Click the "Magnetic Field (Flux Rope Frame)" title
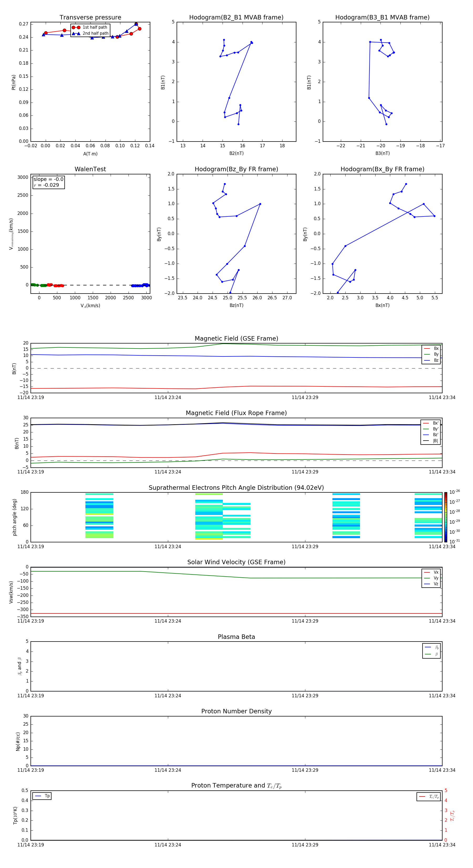Image resolution: width=473 pixels, height=868 pixels. [236, 413]
